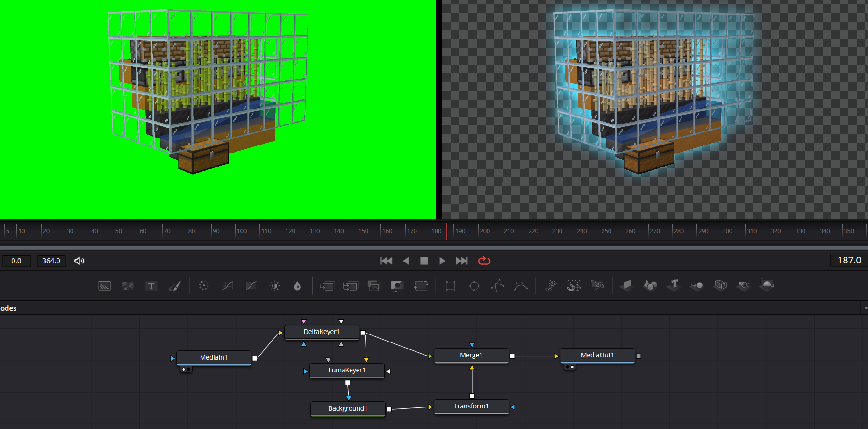Add a Text+ node from the toolbar
This screenshot has height=429, width=868.
tap(151, 285)
